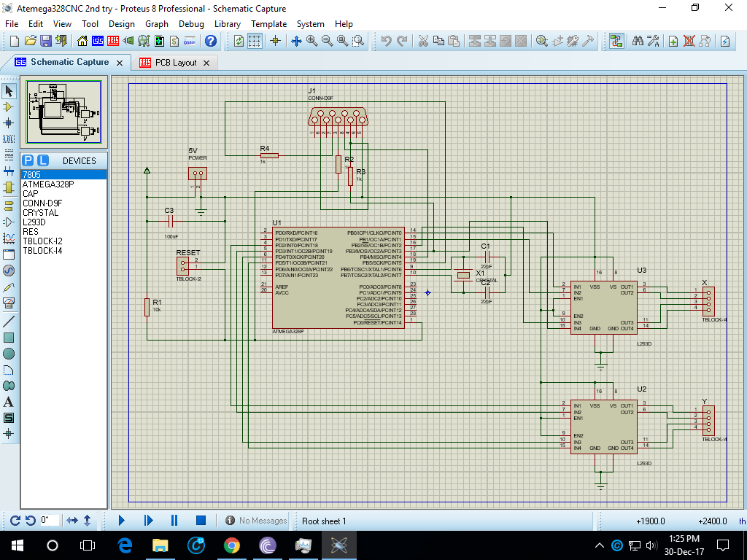Open the rotation angle selector

48,520
